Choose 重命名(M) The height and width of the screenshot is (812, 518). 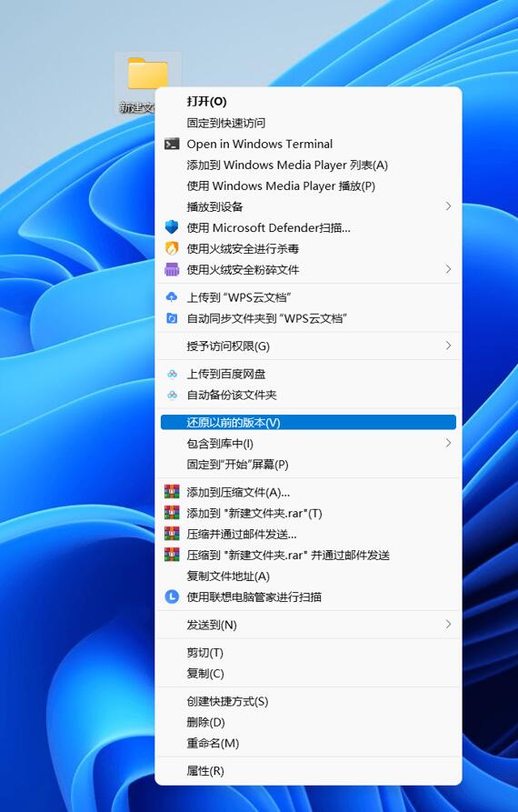308,743
